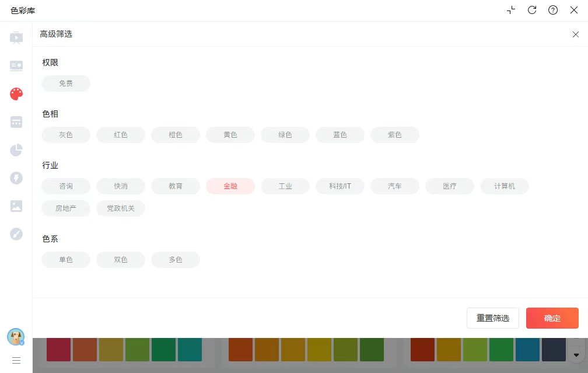Select the 工业 industry filter

coord(285,186)
